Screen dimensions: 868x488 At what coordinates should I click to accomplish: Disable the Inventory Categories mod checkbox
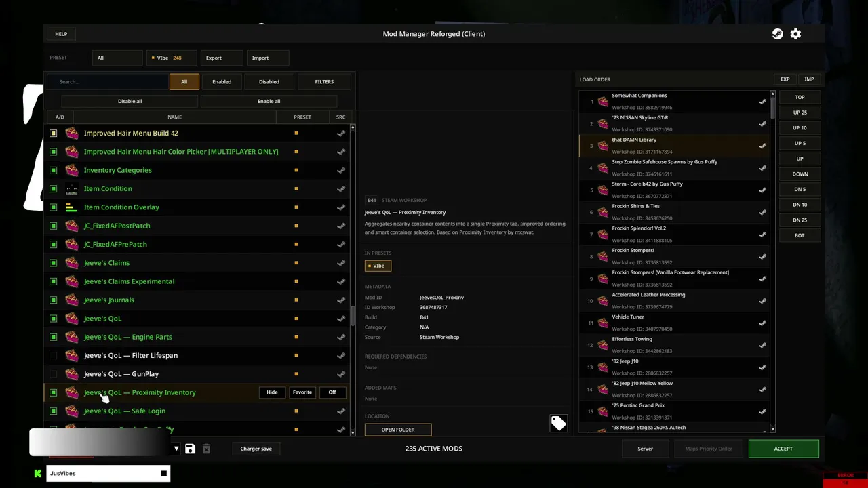tap(53, 170)
